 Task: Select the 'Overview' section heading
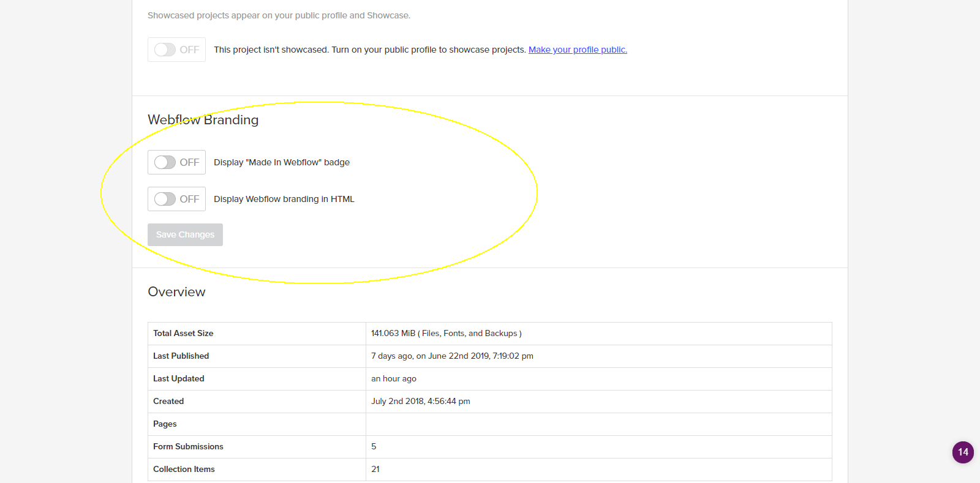pos(176,292)
